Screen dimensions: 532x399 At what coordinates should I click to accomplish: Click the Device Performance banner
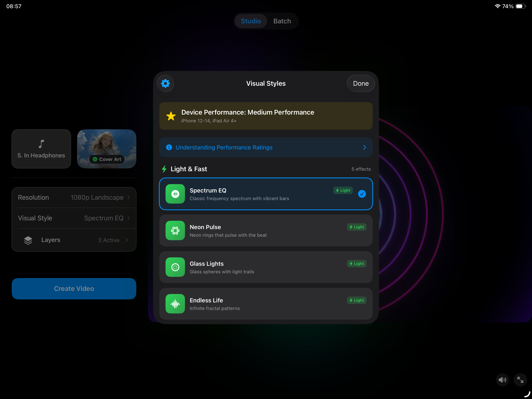point(266,116)
